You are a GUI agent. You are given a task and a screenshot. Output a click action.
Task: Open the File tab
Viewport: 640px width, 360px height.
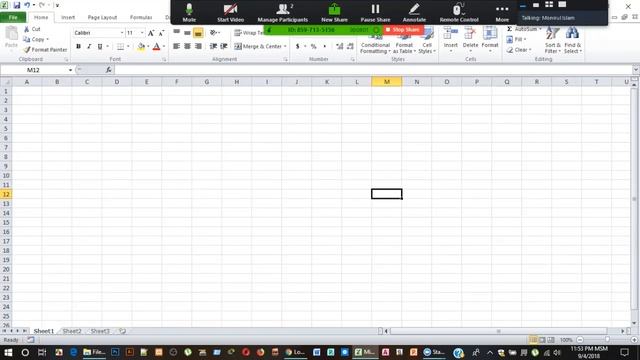(x=13, y=17)
